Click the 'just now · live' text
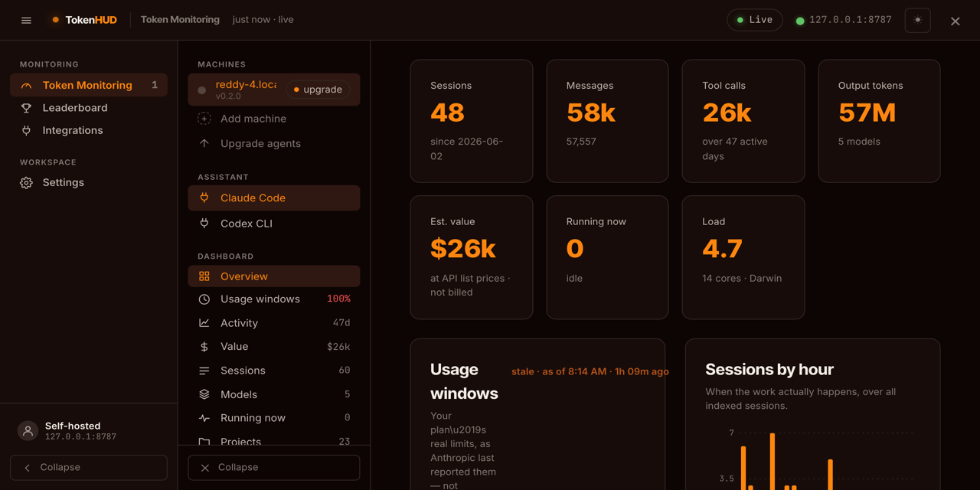980x490 pixels. pyautogui.click(x=263, y=20)
